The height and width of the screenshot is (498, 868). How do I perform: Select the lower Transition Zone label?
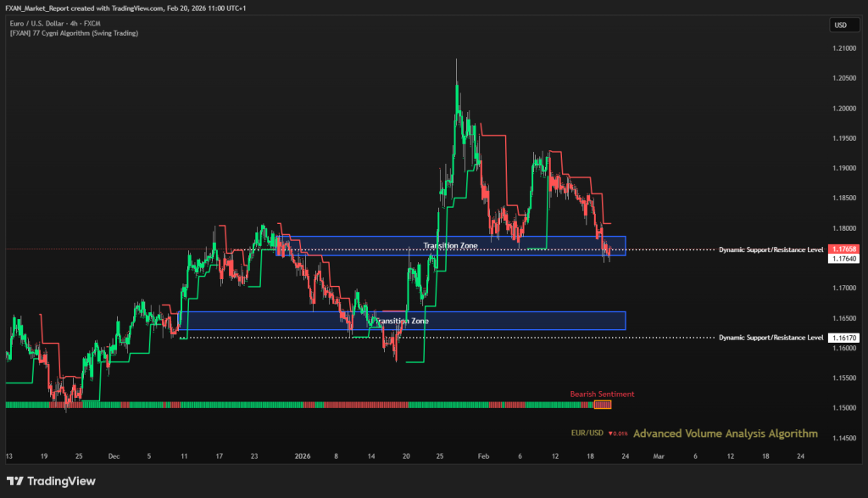[x=400, y=321]
